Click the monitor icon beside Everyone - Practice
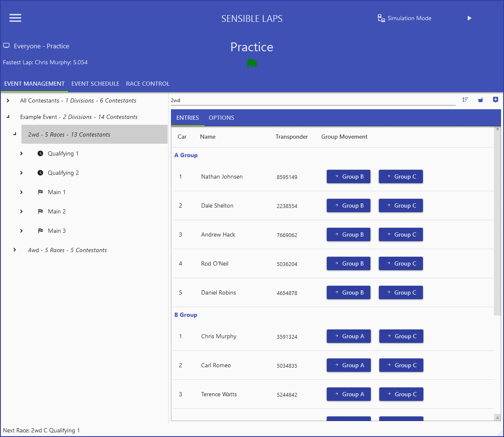 (x=7, y=46)
